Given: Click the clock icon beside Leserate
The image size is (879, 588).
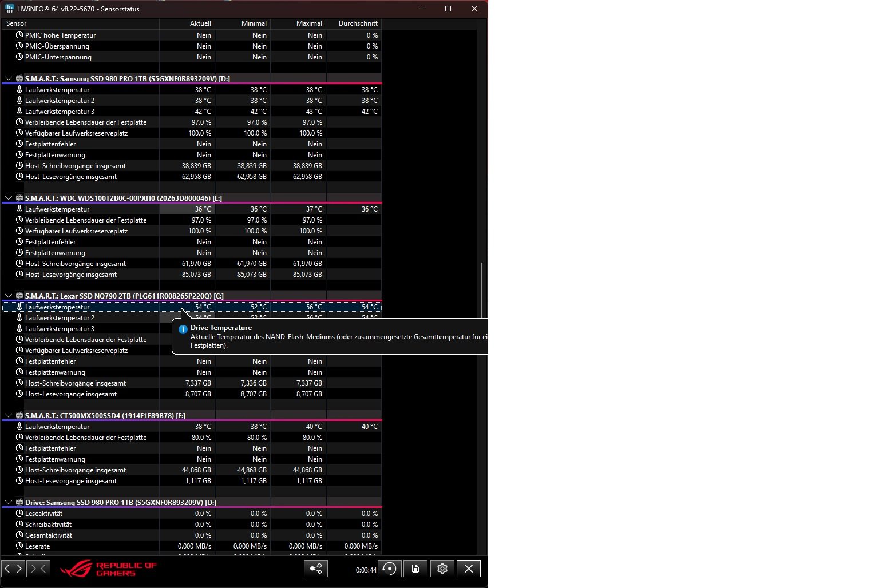Looking at the screenshot, I should (19, 546).
